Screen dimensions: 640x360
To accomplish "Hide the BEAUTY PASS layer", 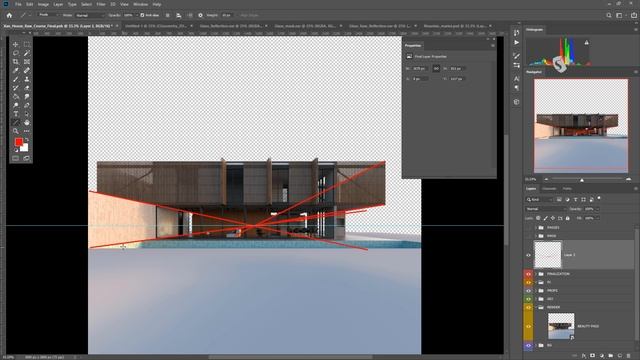I will [528, 326].
